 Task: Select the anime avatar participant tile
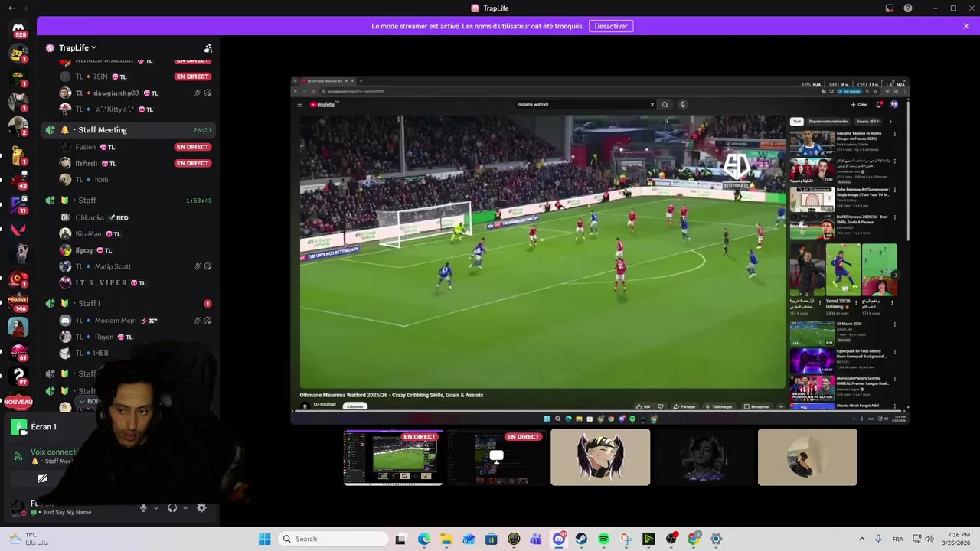(x=600, y=457)
